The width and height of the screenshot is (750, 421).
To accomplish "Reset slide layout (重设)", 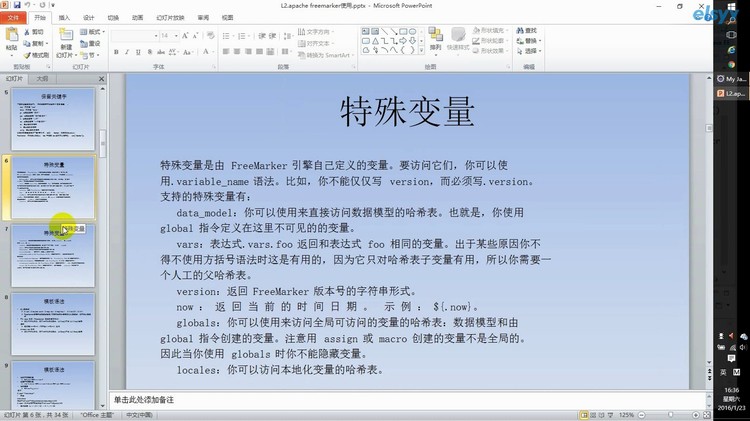I will [90, 44].
